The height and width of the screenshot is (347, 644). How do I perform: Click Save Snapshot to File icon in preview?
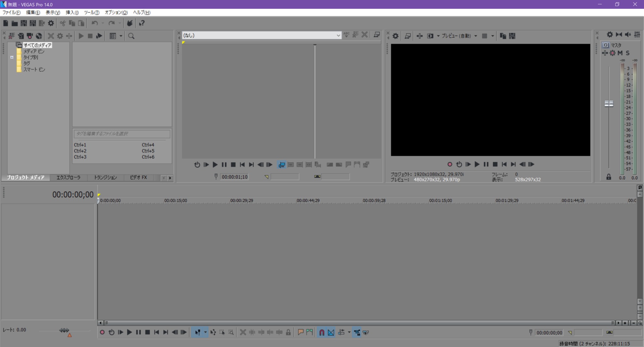512,36
